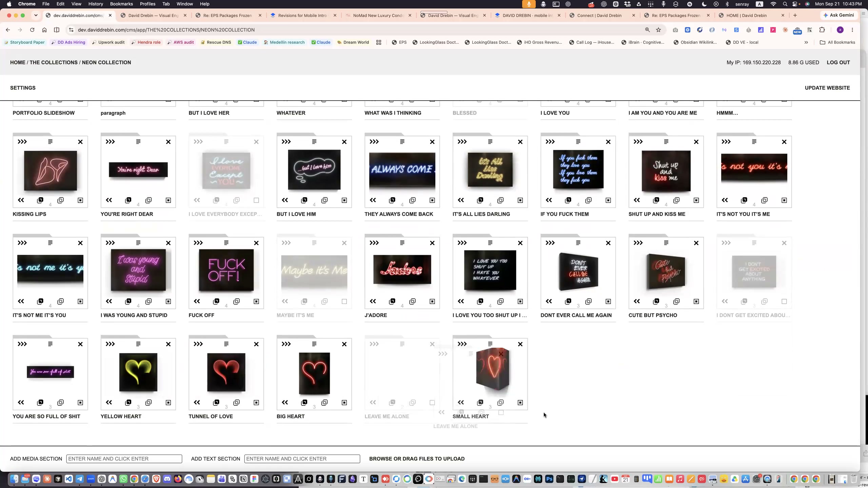Click filled stack icon on CUTE BUT PSYCHO card

[656, 301]
